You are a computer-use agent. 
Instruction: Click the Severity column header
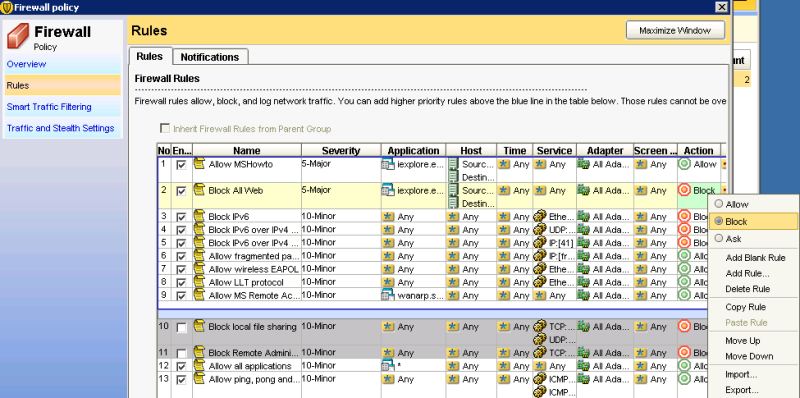(x=341, y=151)
